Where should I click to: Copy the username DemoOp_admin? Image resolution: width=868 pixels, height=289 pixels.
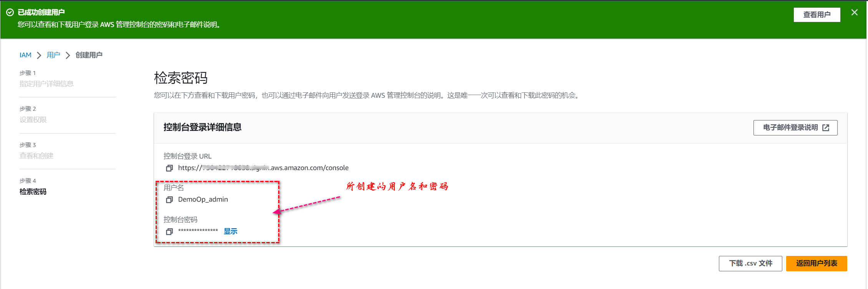(x=169, y=200)
